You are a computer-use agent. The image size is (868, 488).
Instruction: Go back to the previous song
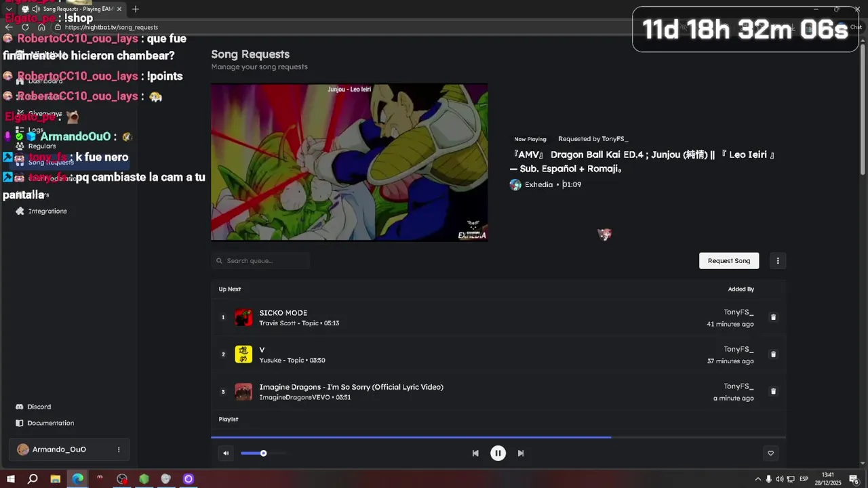coord(475,453)
